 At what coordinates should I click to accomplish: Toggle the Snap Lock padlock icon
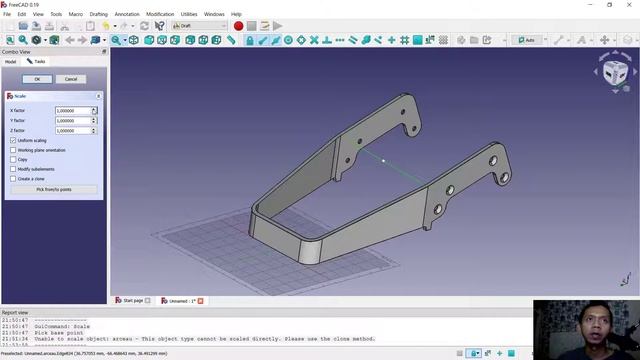[x=249, y=40]
